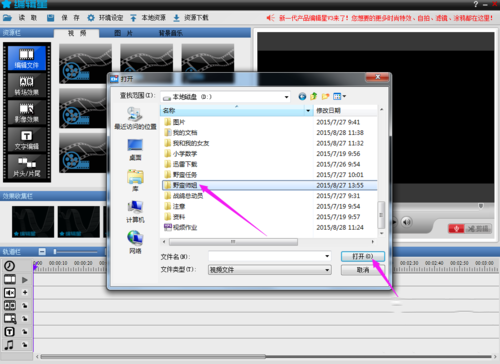Click the up one level folder icon

click(x=314, y=97)
